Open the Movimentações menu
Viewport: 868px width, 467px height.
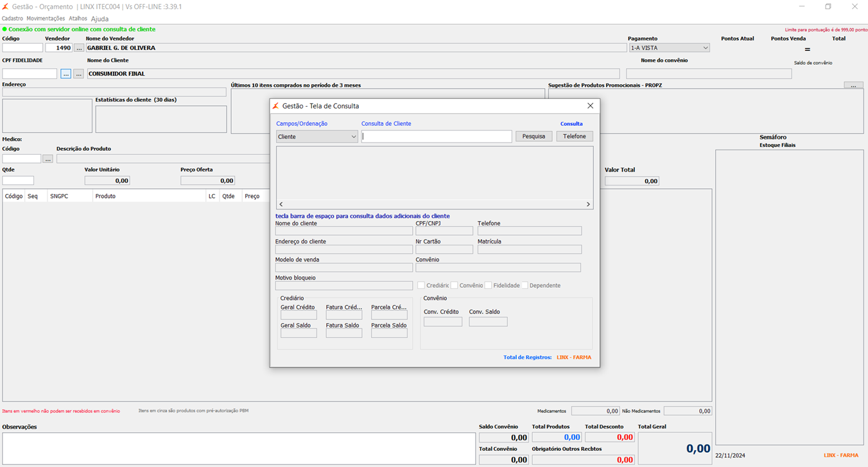click(x=46, y=19)
